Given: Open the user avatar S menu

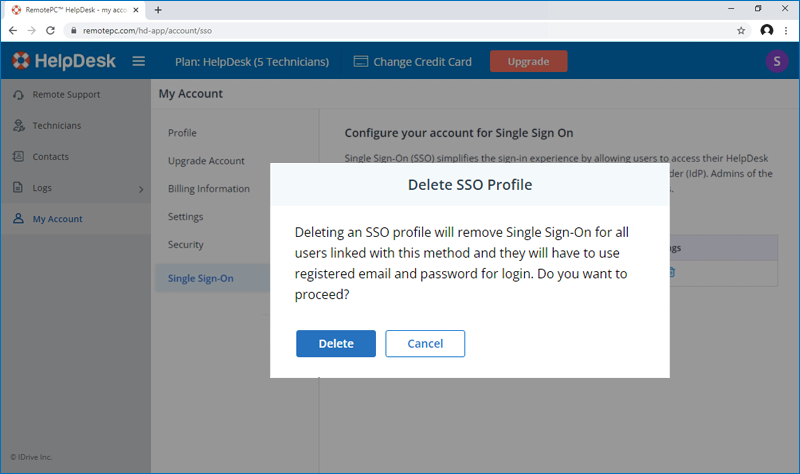Looking at the screenshot, I should pyautogui.click(x=776, y=61).
